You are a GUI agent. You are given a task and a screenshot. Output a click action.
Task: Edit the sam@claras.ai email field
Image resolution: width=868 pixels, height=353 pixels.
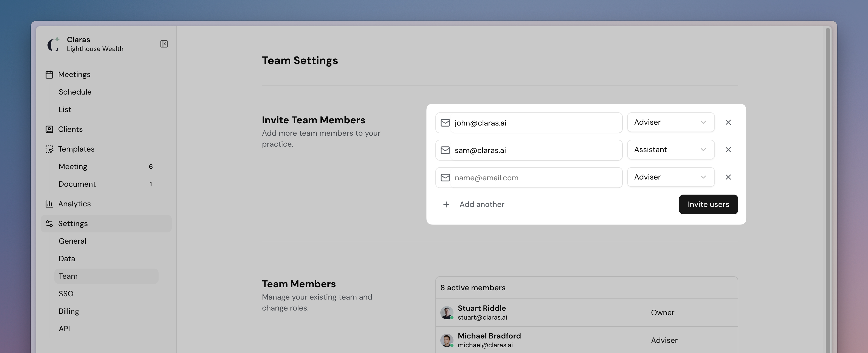coord(529,150)
